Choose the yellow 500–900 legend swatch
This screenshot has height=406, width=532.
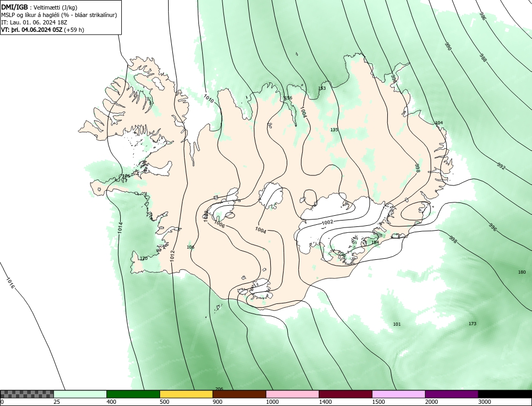pos(186,394)
